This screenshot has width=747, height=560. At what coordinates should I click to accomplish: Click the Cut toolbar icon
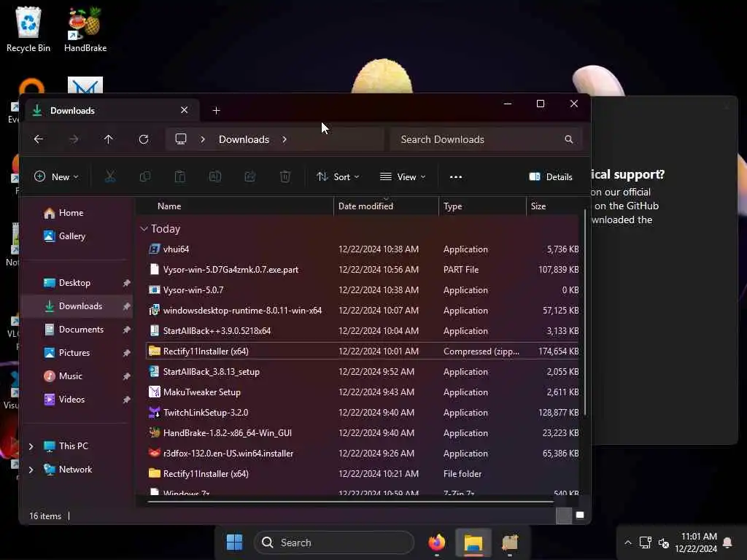[x=110, y=176]
